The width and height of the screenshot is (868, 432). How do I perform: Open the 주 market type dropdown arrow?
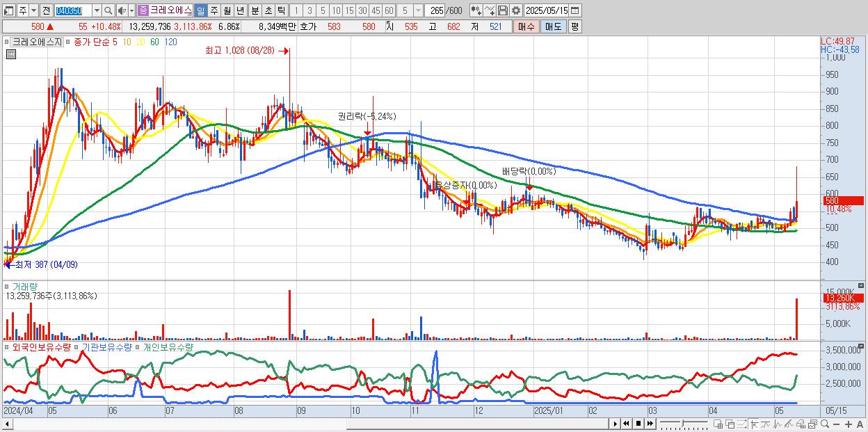pos(35,10)
